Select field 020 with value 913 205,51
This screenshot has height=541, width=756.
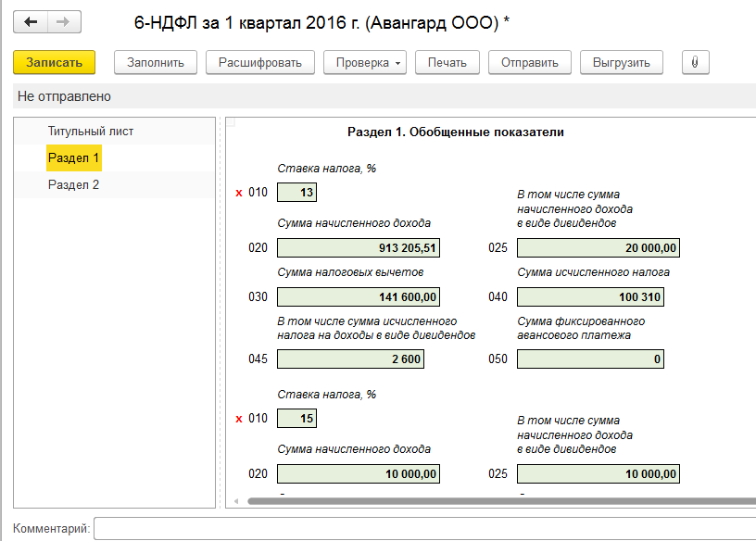(358, 248)
